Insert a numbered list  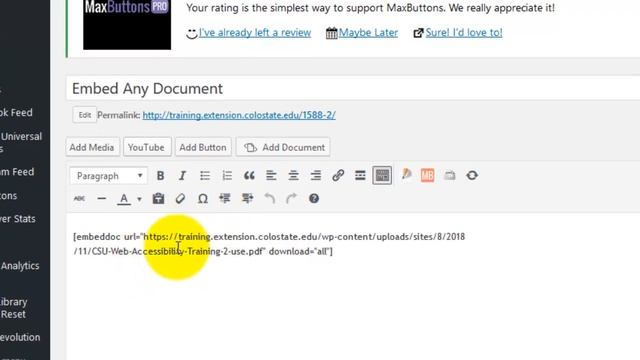click(x=227, y=176)
